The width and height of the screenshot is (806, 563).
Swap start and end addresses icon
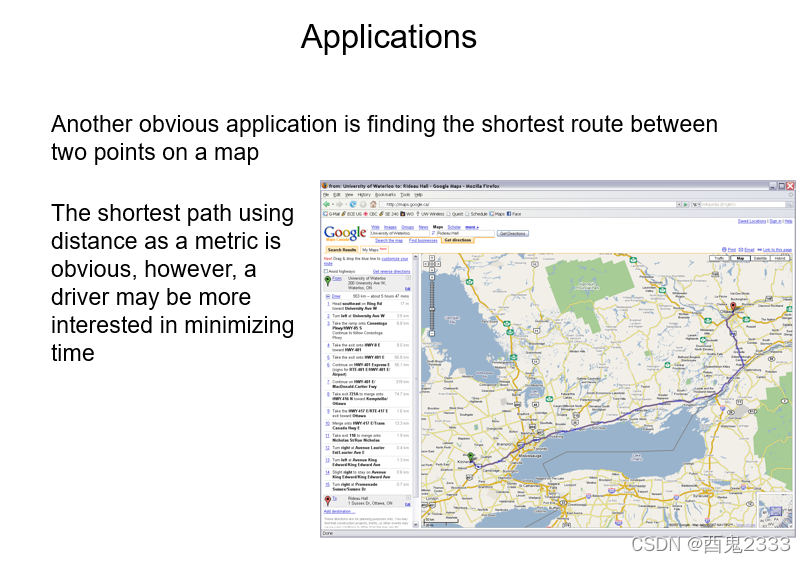point(433,233)
